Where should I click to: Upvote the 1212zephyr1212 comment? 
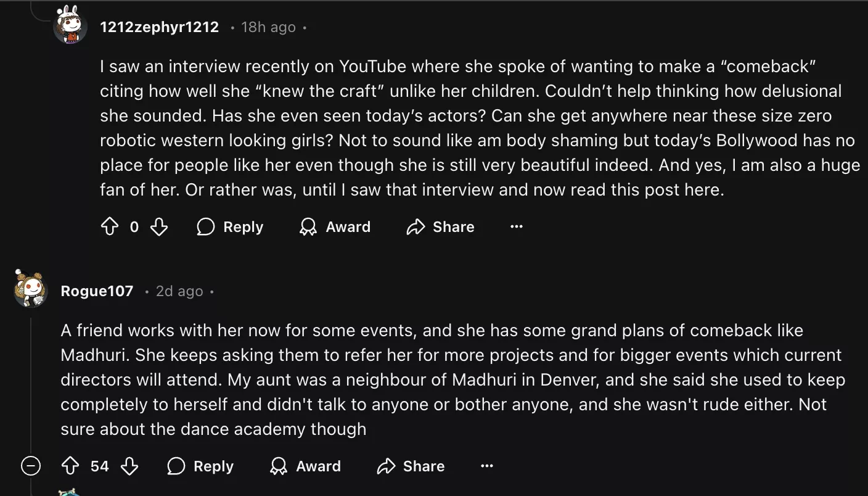pyautogui.click(x=109, y=227)
